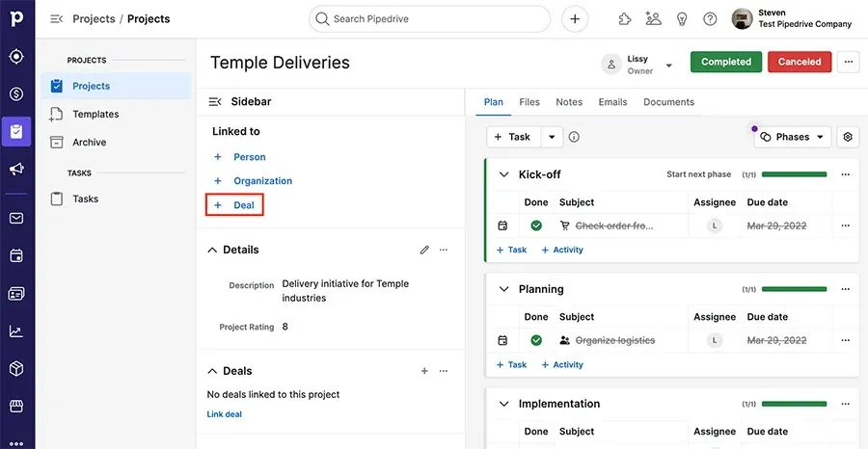Collapse the Sidebar panel toggle
The image size is (868, 449).
coord(215,102)
